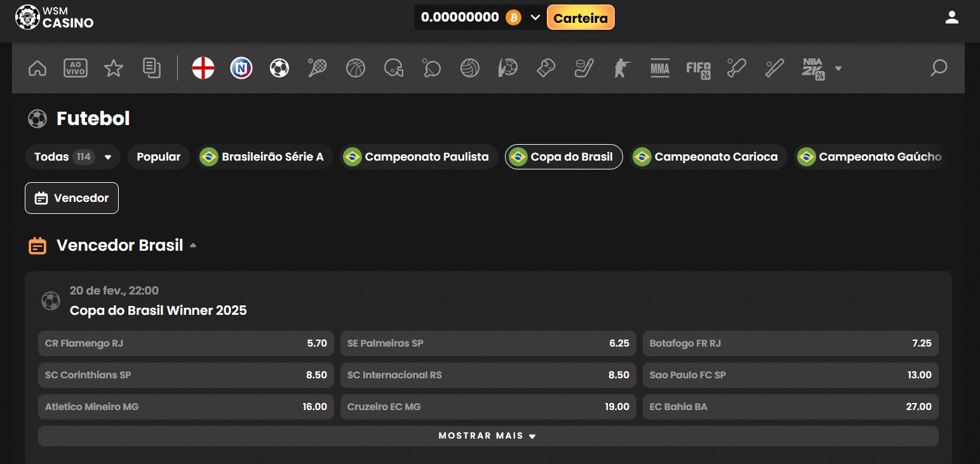Viewport: 980px width, 464px height.
Task: Open the search magnifier icon
Action: [939, 68]
